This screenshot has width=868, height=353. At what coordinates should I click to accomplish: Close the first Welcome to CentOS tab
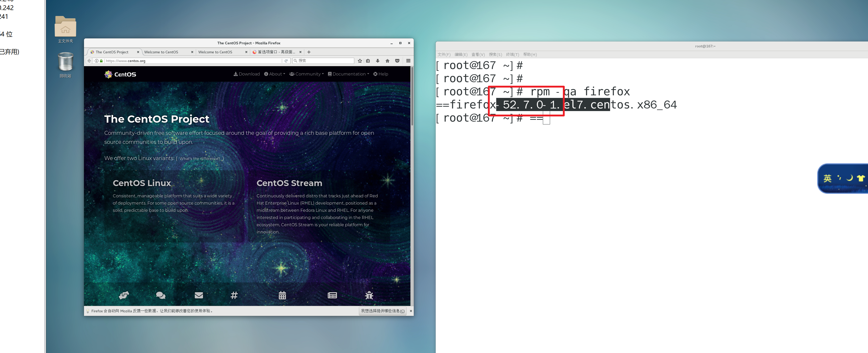coord(192,52)
